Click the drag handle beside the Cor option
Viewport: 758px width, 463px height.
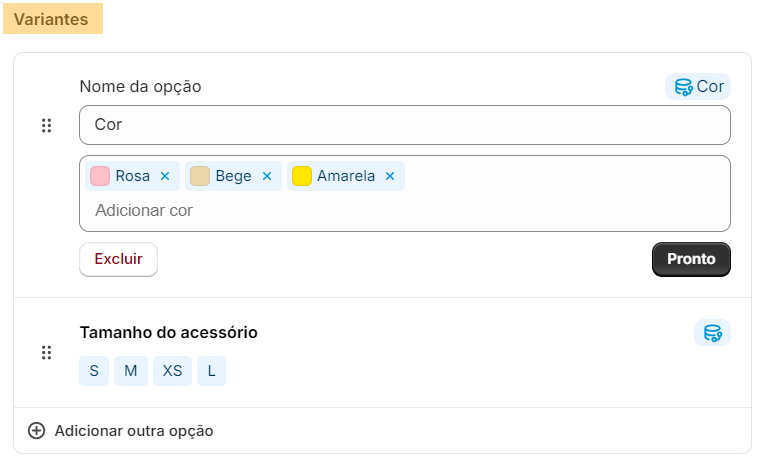coord(46,126)
